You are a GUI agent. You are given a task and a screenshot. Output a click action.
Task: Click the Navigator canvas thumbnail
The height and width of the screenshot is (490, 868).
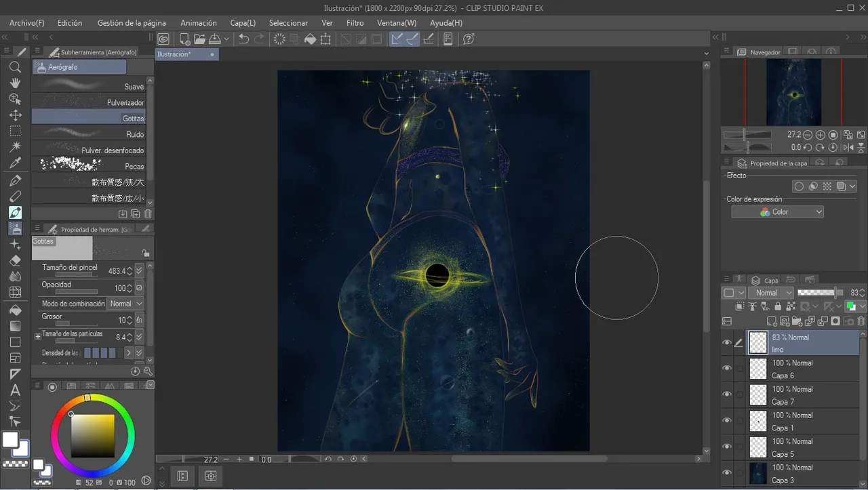click(793, 92)
